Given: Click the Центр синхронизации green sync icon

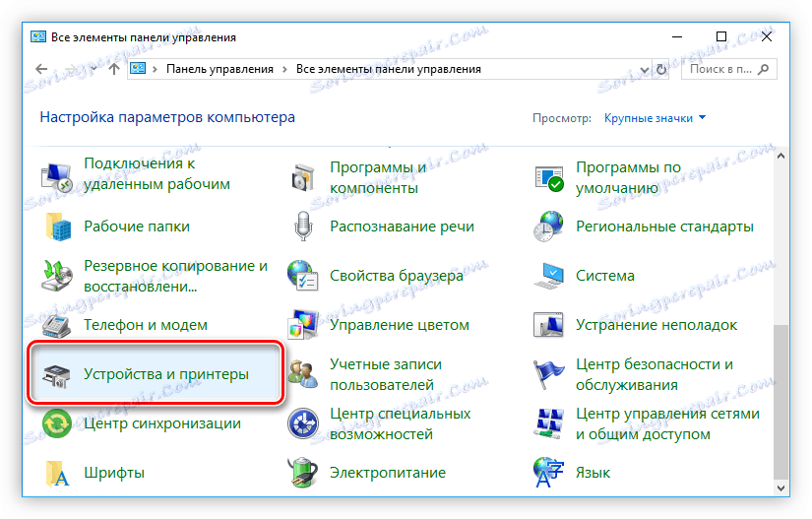Looking at the screenshot, I should pyautogui.click(x=56, y=423).
